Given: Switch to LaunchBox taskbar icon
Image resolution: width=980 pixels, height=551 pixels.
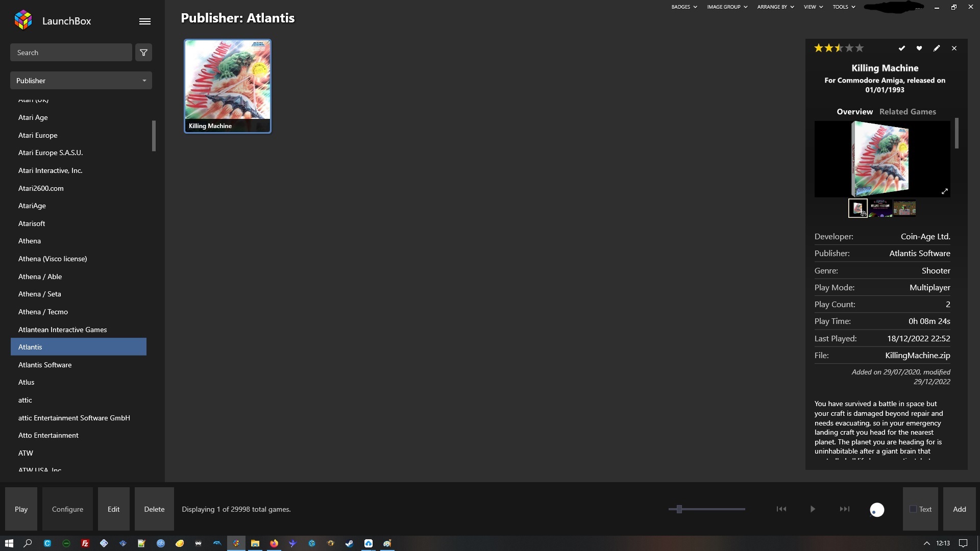Looking at the screenshot, I should click(236, 543).
